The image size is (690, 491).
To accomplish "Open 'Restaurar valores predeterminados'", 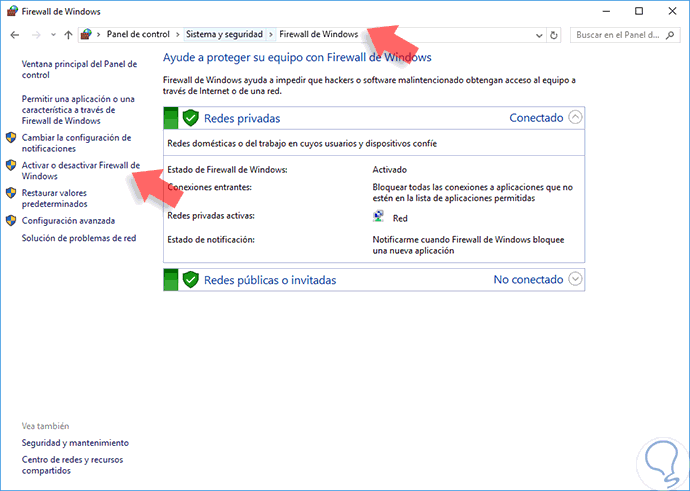I will coord(55,198).
